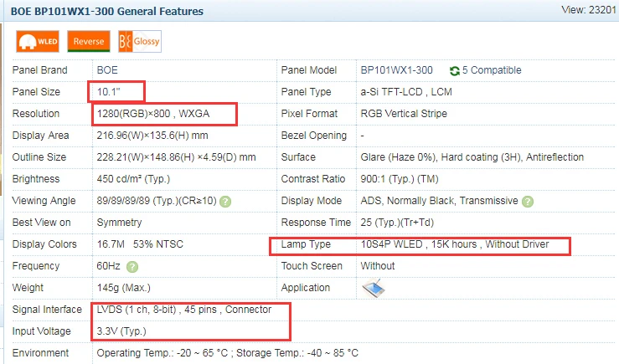Click the Display Colors label
Viewport: 619px width, 364px height.
click(44, 244)
